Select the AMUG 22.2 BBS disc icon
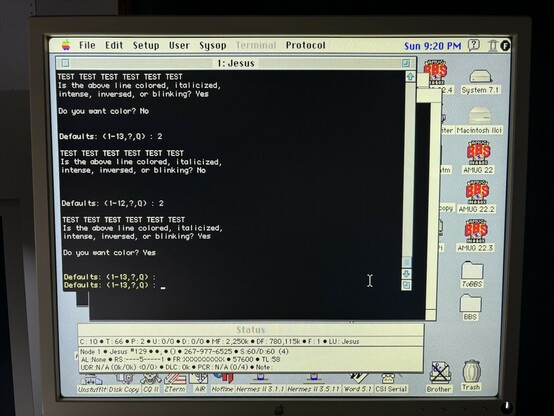Image resolution: width=554 pixels, height=416 pixels. point(477,197)
